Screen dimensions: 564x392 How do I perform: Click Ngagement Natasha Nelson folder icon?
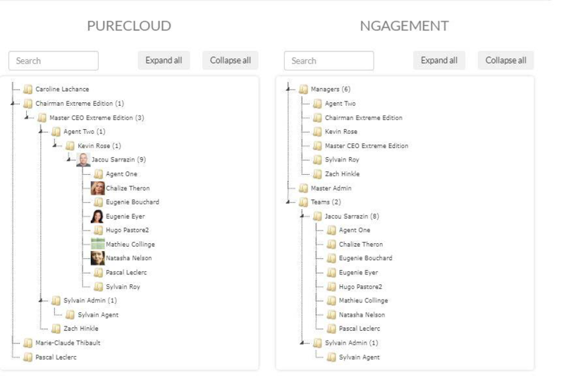coord(331,314)
